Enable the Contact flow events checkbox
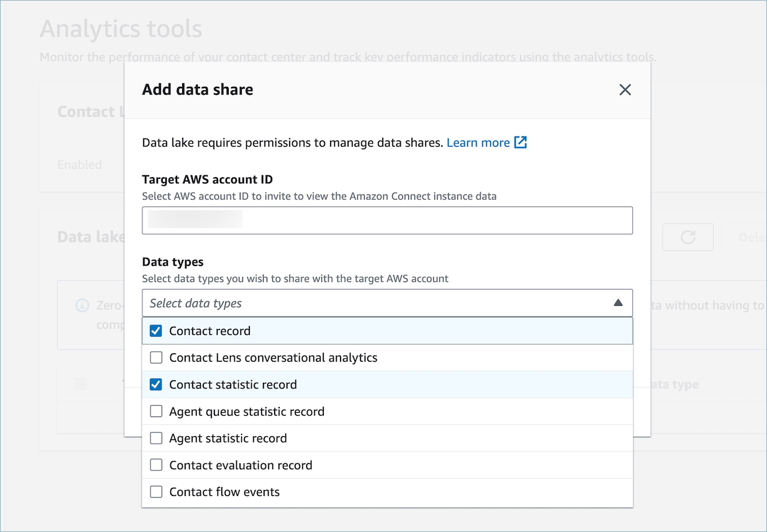This screenshot has width=767, height=532. coord(155,491)
